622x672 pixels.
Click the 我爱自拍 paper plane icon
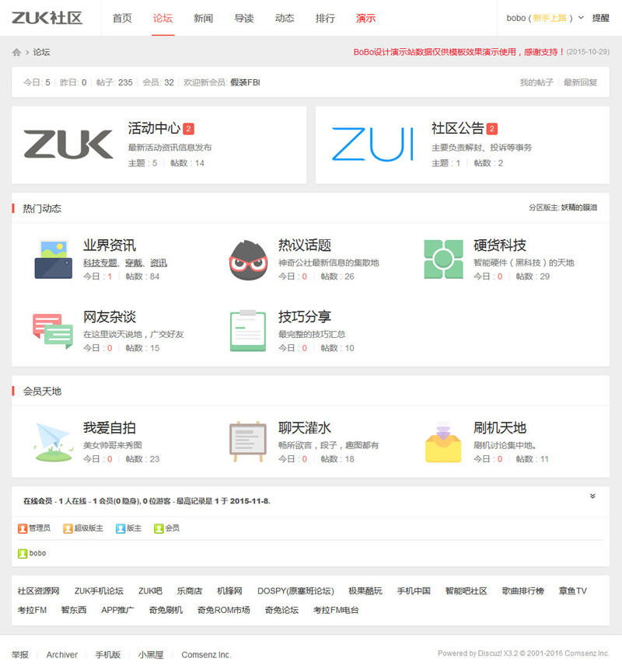pyautogui.click(x=53, y=442)
